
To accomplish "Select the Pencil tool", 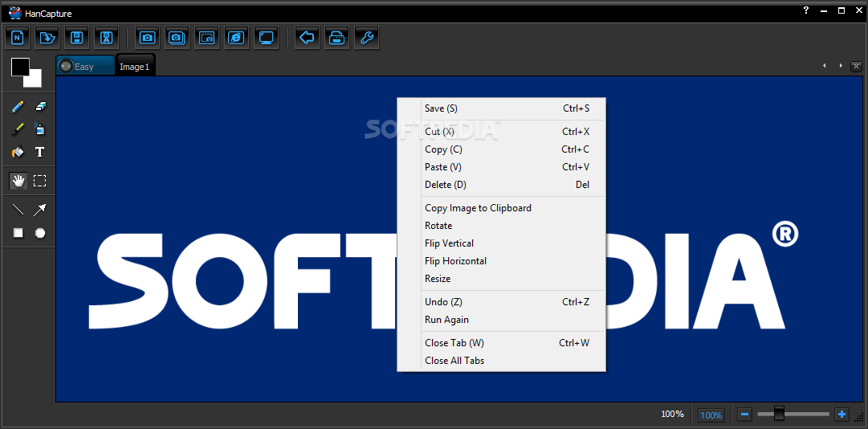I will (18, 106).
